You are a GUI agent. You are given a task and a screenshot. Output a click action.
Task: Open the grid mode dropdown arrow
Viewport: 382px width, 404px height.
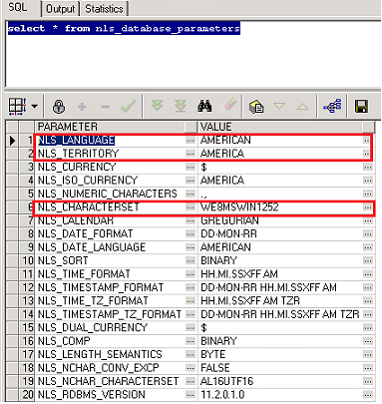[34, 107]
